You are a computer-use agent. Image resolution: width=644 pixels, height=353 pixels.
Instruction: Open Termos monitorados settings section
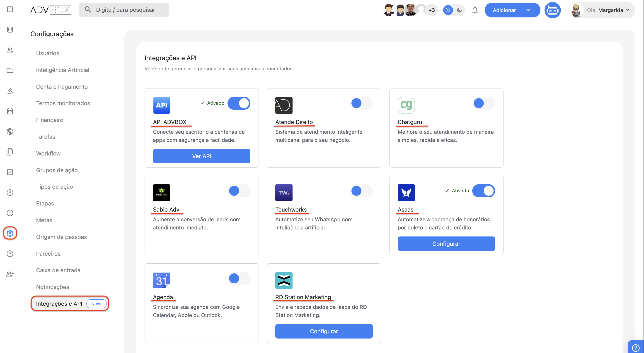(63, 103)
